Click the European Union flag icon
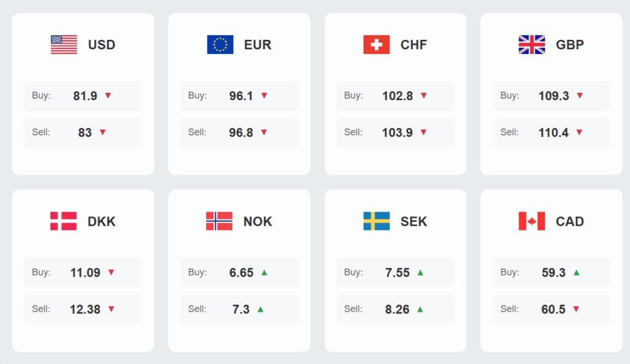The width and height of the screenshot is (630, 364). (220, 45)
